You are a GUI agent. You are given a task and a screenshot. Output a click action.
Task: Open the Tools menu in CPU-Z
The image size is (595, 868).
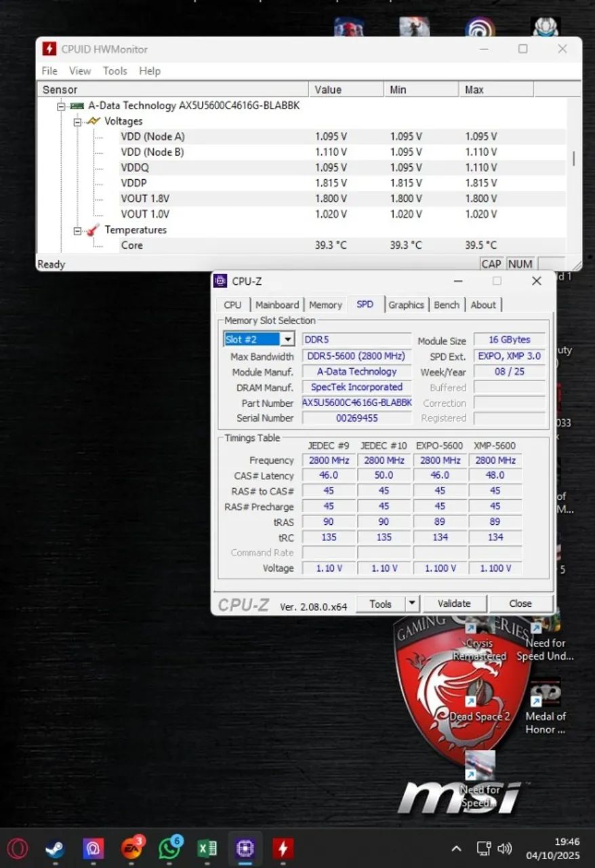click(381, 603)
